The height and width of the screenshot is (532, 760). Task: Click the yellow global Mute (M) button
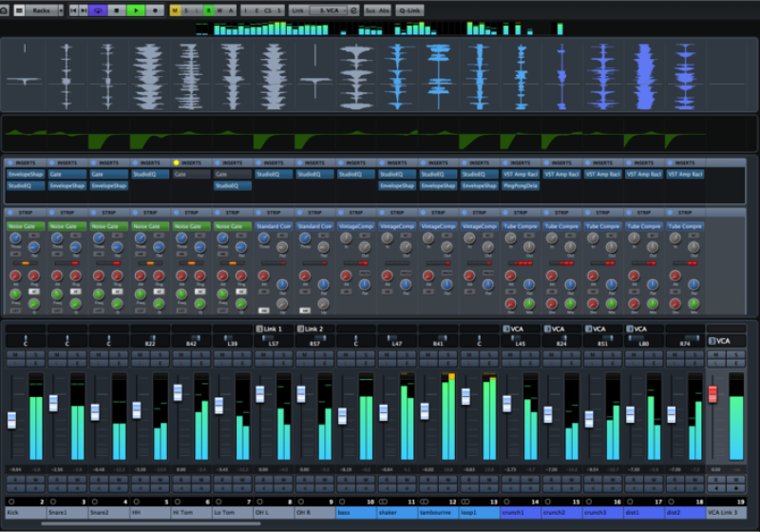(x=174, y=9)
